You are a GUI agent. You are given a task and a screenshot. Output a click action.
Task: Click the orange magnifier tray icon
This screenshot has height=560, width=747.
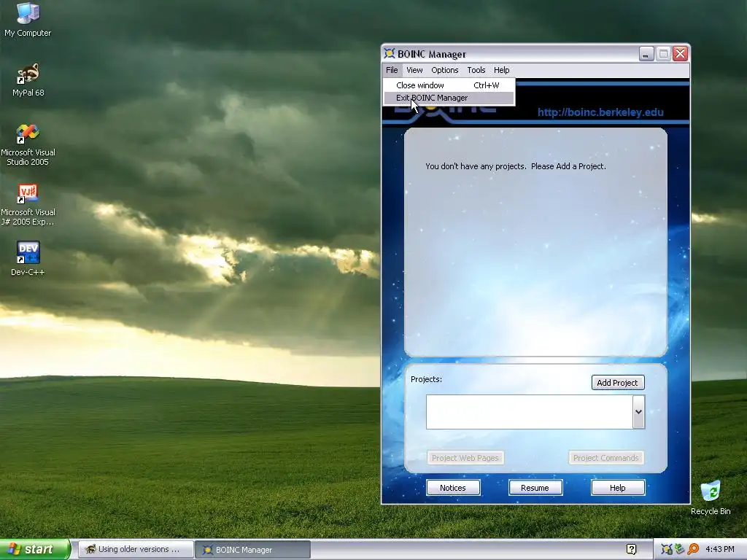click(x=693, y=549)
